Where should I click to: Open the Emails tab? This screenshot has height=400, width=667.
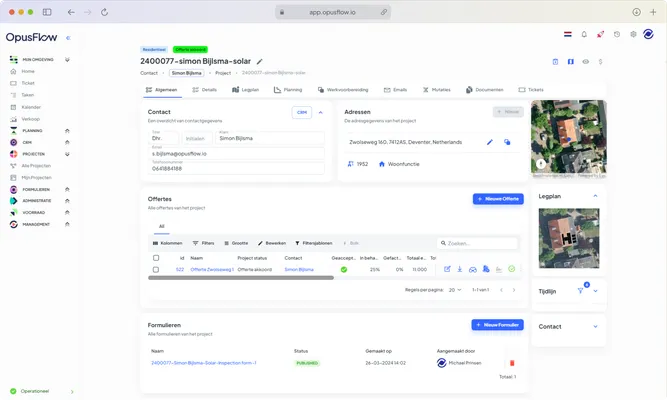click(x=396, y=90)
